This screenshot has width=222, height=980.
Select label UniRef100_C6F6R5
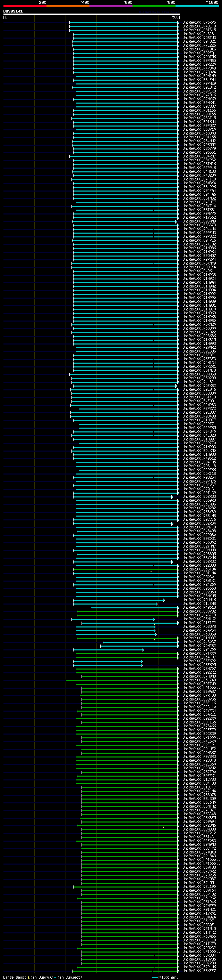point(199,665)
